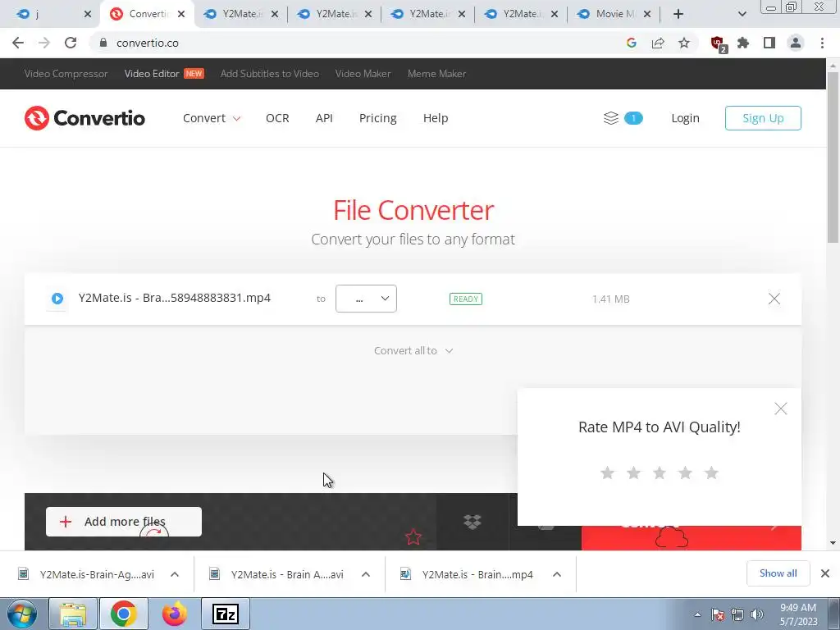Expand the Convert all to menu
840x630 pixels.
click(x=413, y=350)
